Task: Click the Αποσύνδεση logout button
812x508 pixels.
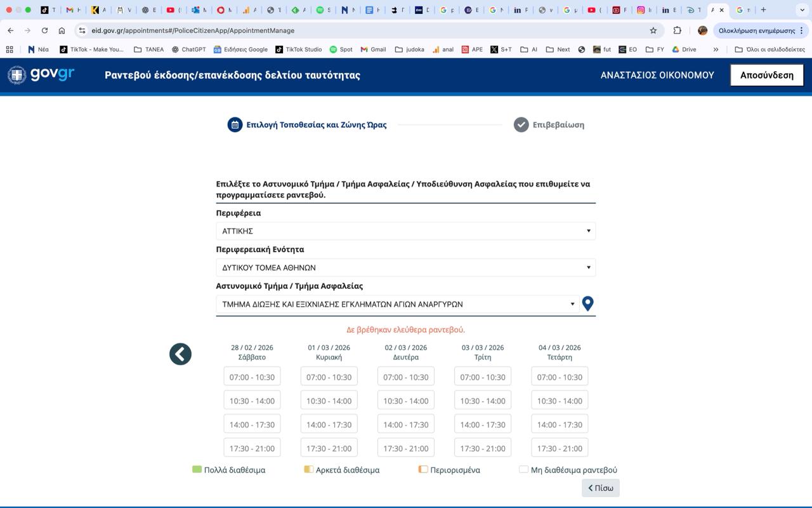Action: pyautogui.click(x=766, y=75)
